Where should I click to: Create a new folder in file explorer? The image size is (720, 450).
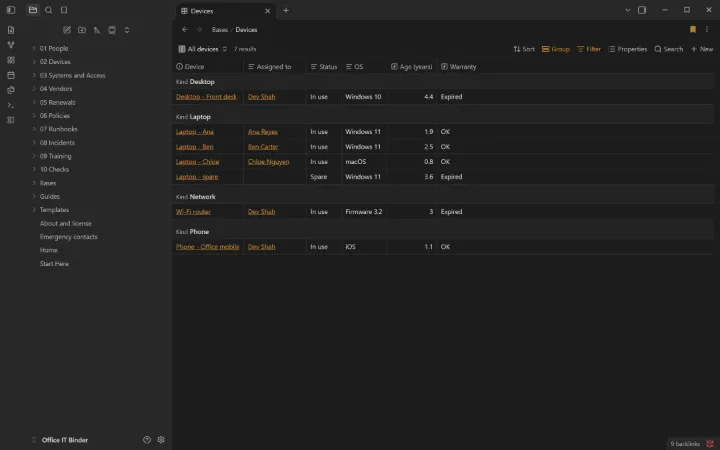(x=82, y=30)
